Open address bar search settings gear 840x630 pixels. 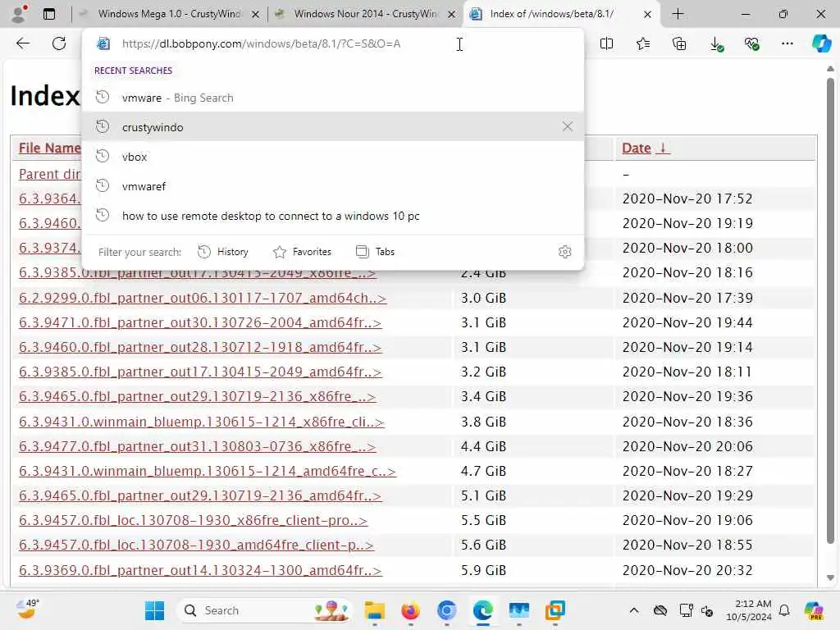(564, 252)
